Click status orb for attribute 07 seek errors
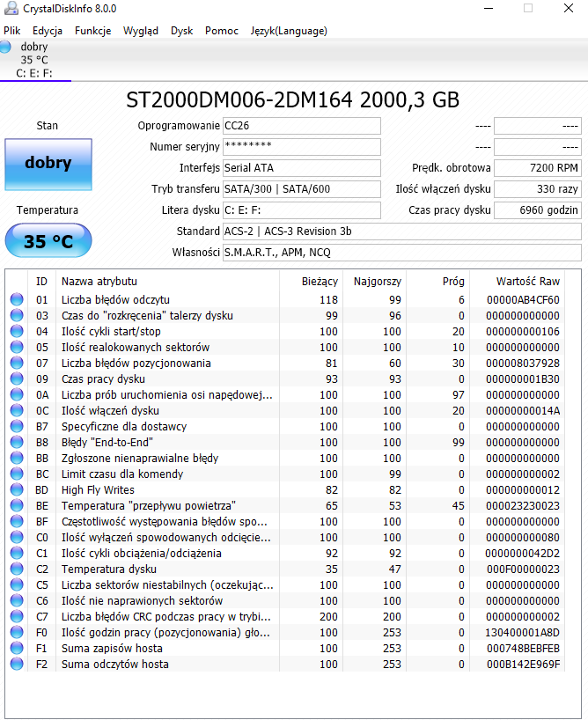The height and width of the screenshot is (720, 588). 17,363
